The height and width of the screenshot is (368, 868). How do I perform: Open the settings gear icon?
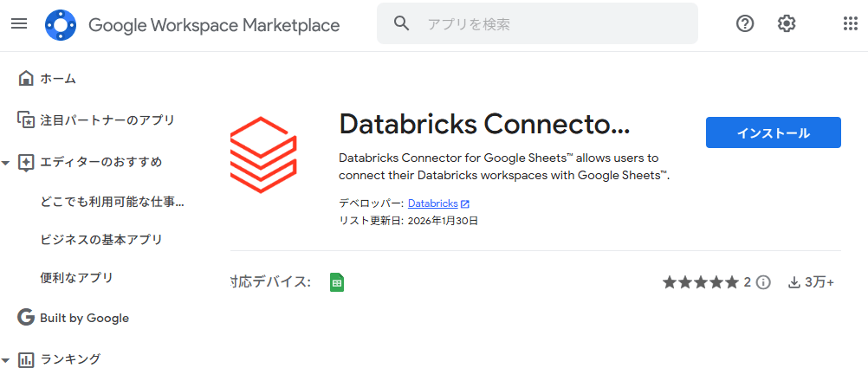coord(787,24)
